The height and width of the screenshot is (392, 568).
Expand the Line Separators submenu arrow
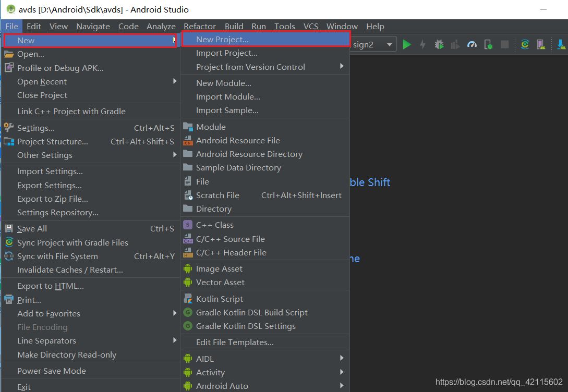pos(175,340)
